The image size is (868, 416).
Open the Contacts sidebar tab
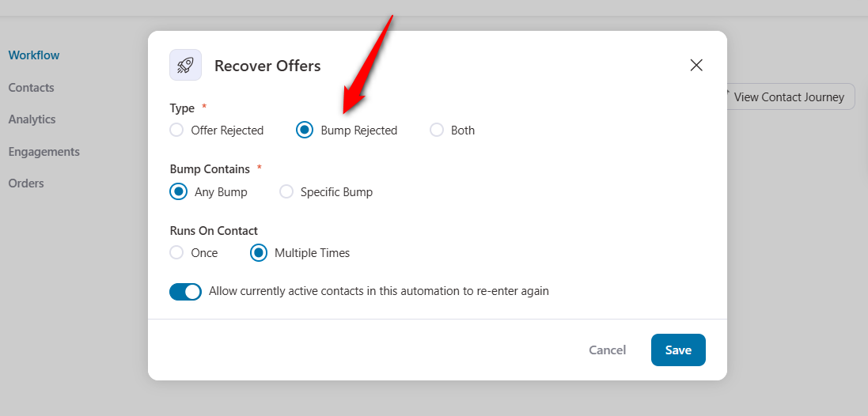pos(31,88)
